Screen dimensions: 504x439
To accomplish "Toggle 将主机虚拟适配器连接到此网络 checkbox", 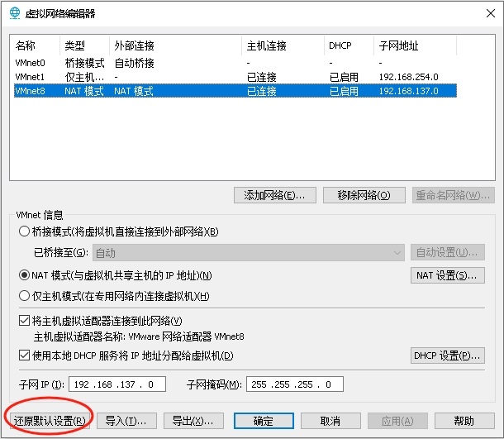I will click(25, 321).
